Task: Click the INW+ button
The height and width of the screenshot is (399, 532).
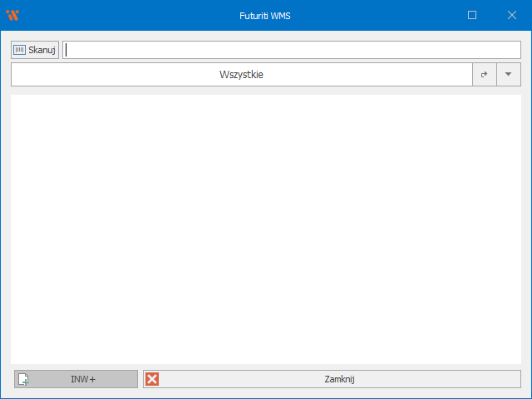Action: (76, 379)
